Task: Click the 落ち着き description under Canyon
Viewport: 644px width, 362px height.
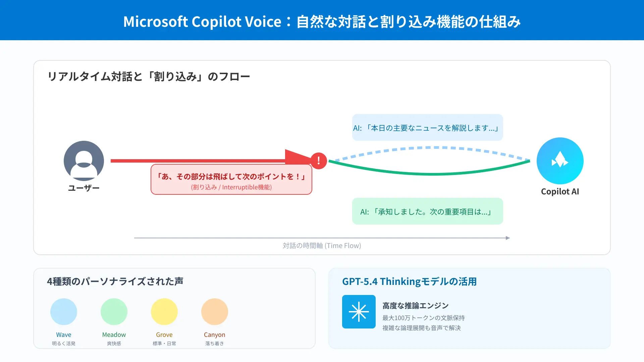Action: pyautogui.click(x=215, y=344)
